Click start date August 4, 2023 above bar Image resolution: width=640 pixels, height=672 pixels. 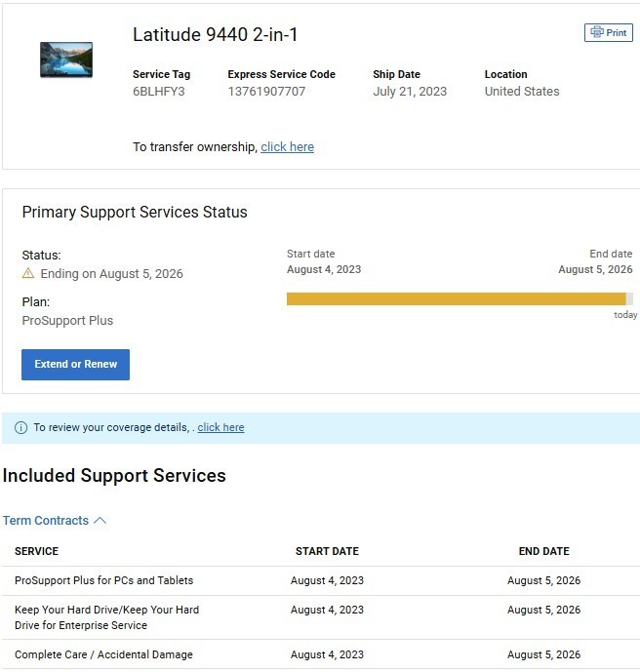[x=324, y=269]
